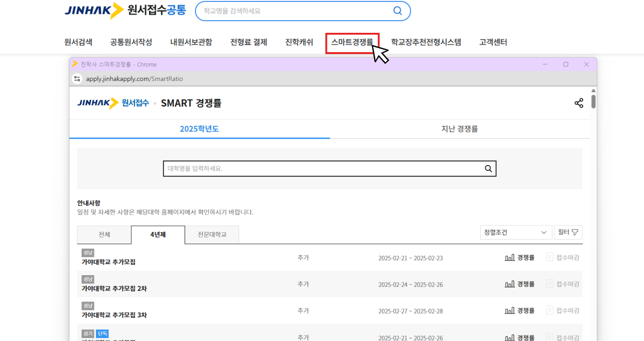Go to 공통원서작성 in the navigation bar
The image size is (644, 341).
click(131, 42)
